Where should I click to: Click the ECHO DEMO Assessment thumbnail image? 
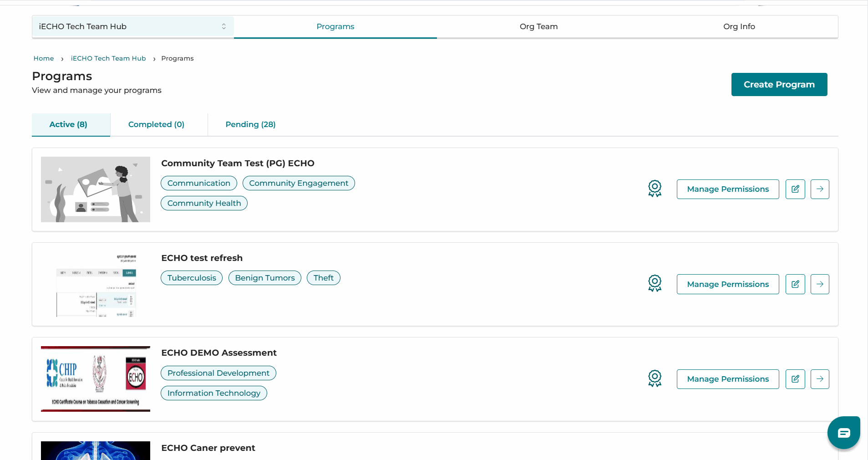tap(96, 379)
